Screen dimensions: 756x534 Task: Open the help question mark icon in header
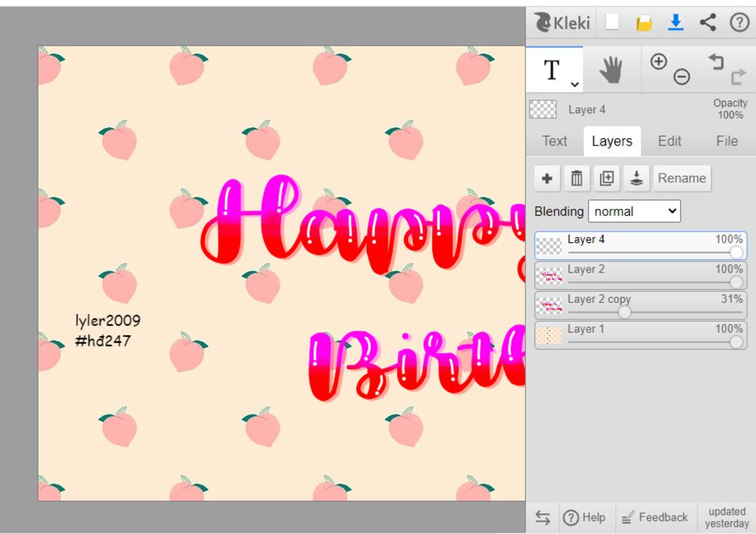coord(739,22)
